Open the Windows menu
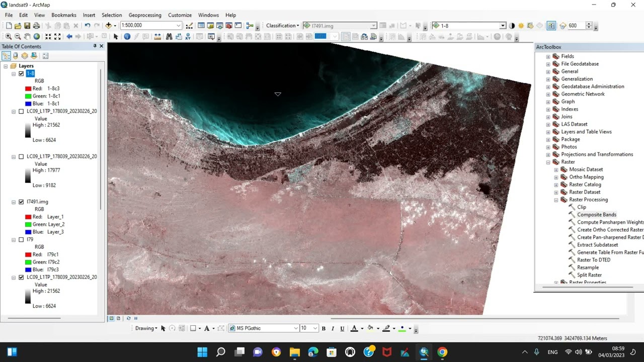The image size is (644, 362). 208,15
